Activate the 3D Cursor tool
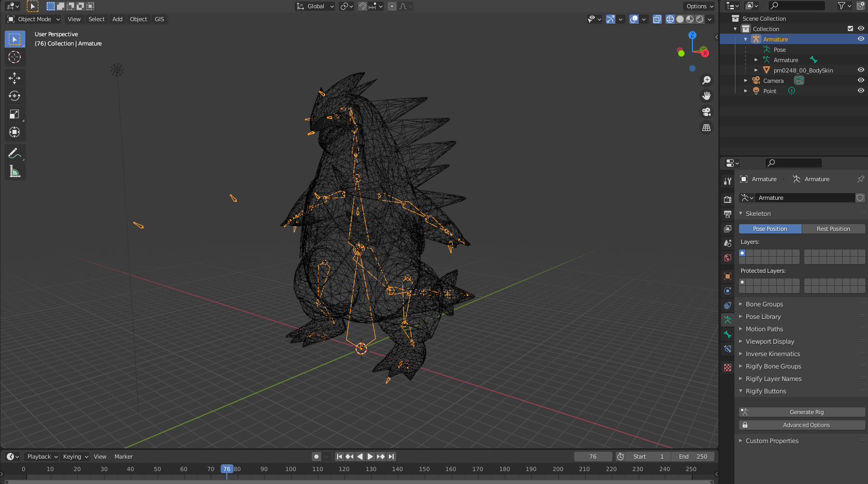This screenshot has width=868, height=484. point(15,57)
